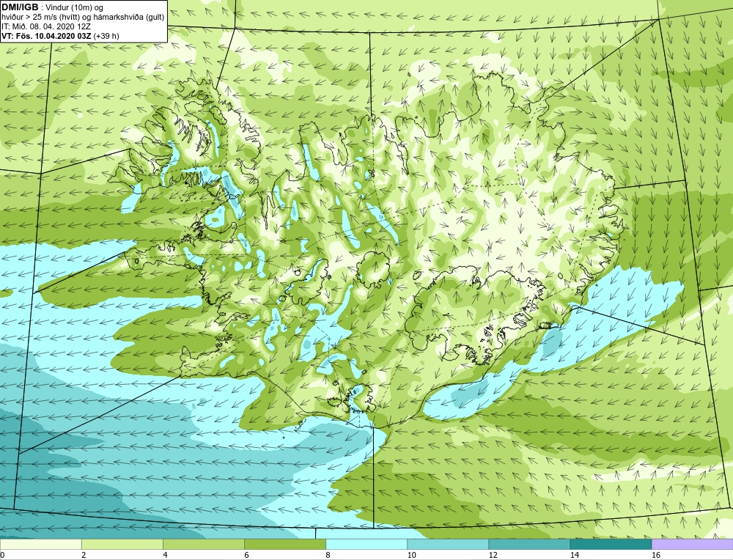Image resolution: width=733 pixels, height=560 pixels.
Task: Click the legend scale label '8'
Action: pyautogui.click(x=328, y=556)
